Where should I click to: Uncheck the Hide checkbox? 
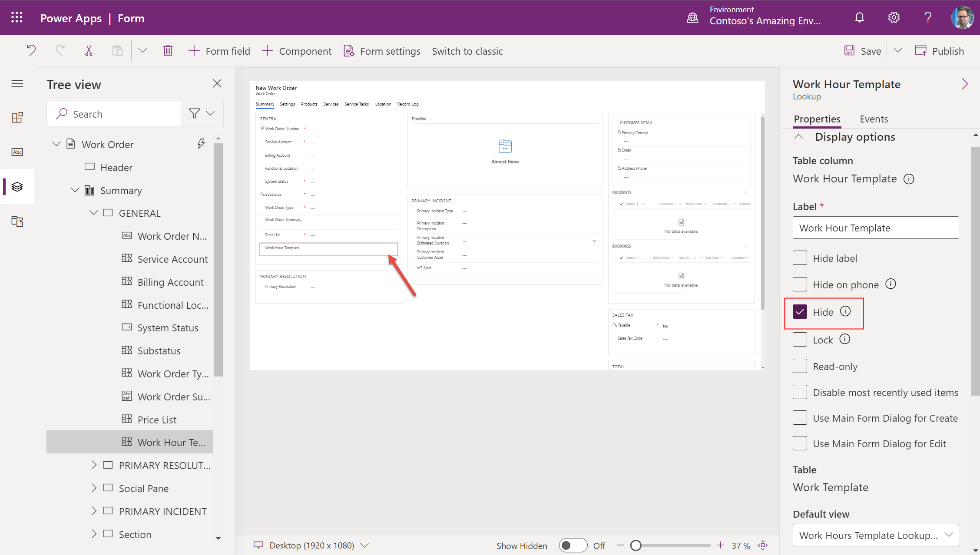[800, 312]
